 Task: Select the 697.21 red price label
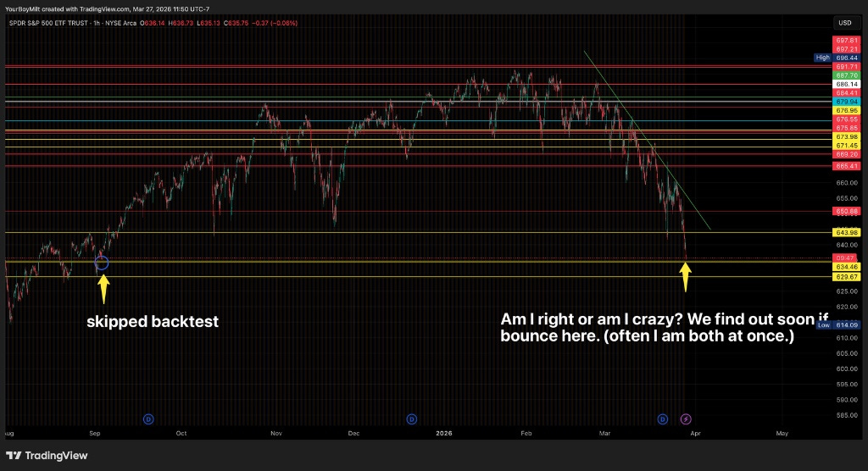pos(847,49)
